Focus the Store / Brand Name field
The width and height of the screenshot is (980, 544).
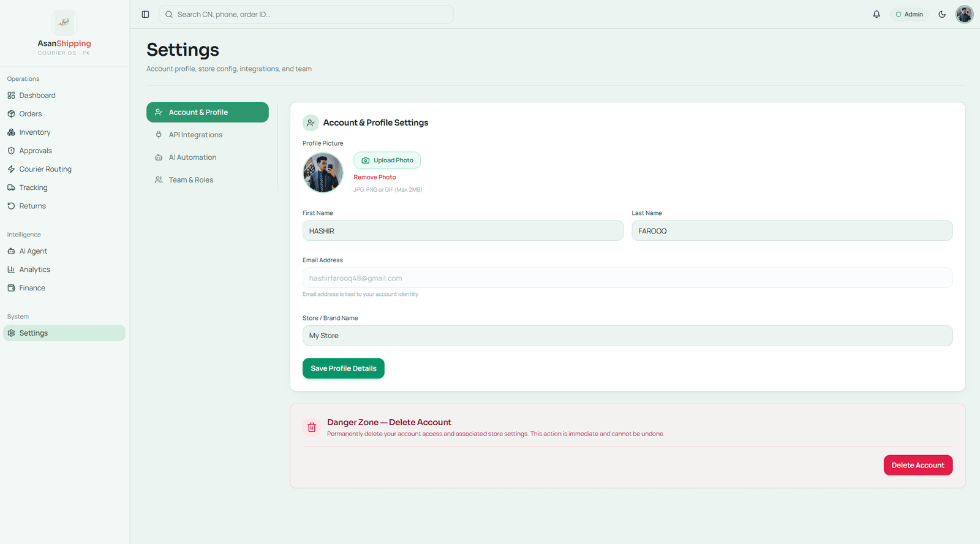[x=627, y=336]
